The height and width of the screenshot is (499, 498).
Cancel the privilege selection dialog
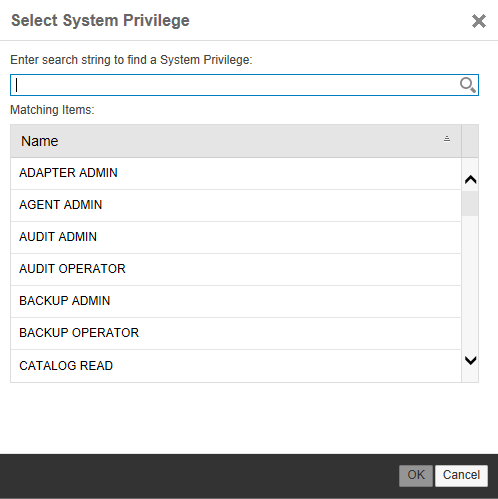tap(461, 475)
